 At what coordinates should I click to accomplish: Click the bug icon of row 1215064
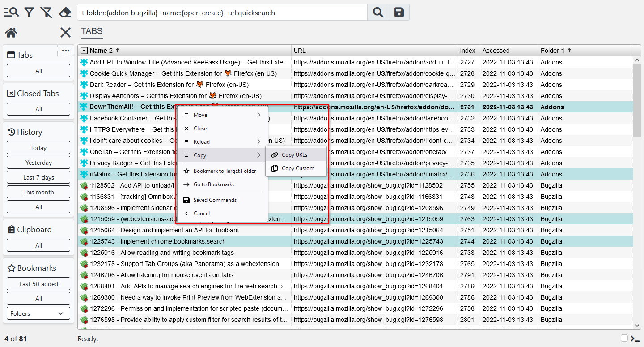pos(84,230)
